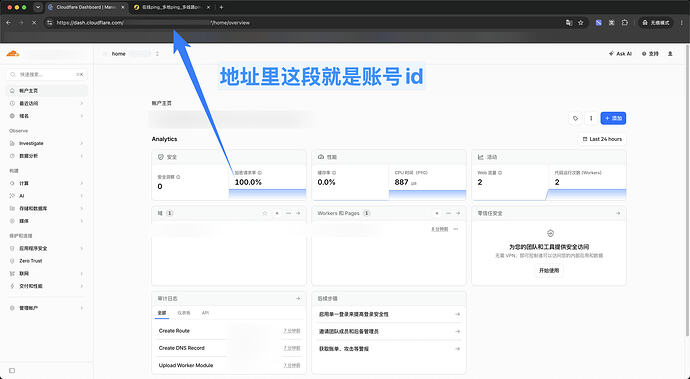Viewport: 690px width, 379px height.
Task: Click the info icon next to Web 流量
Action: [x=500, y=173]
